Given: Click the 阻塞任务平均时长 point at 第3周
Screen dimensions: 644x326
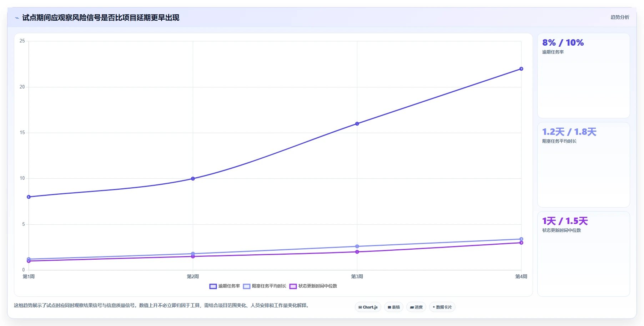Looking at the screenshot, I should pyautogui.click(x=357, y=246).
